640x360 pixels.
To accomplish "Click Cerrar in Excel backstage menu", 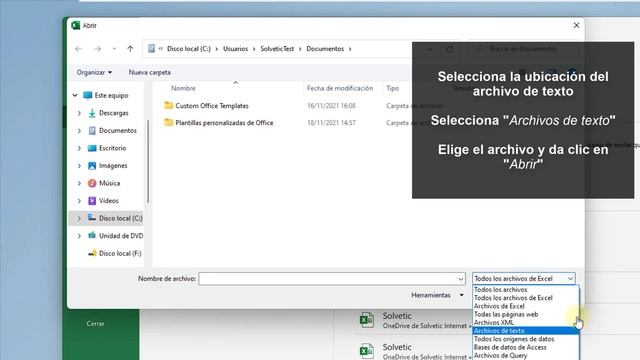I will (x=96, y=324).
